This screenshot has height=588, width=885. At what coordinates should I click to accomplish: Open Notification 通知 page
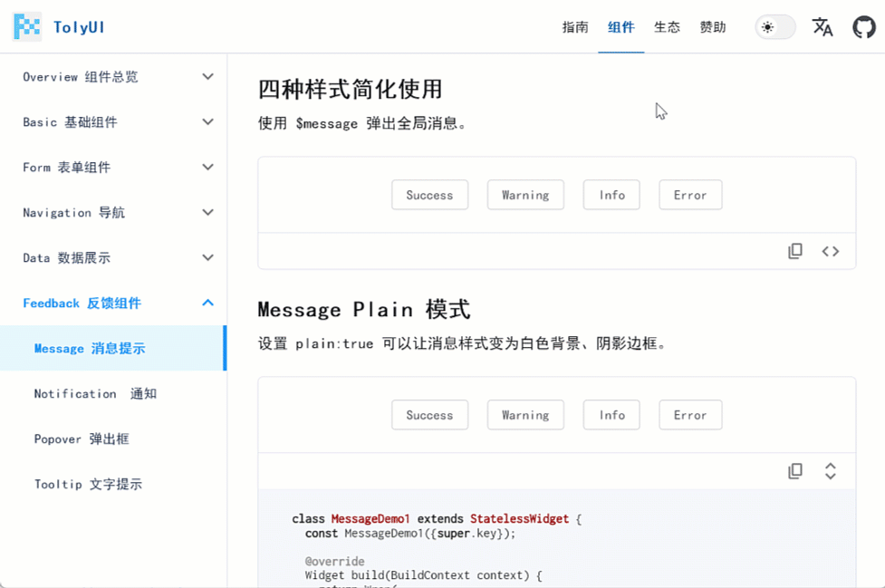point(113,393)
